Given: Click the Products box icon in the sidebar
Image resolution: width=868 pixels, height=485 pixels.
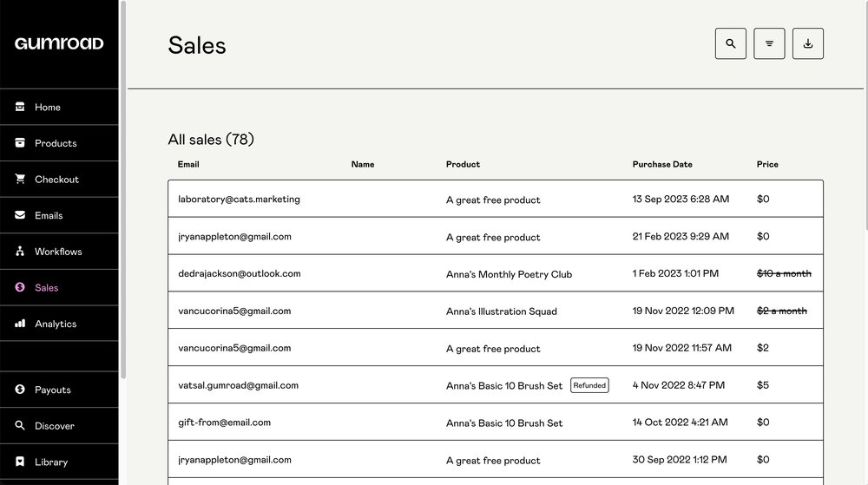Looking at the screenshot, I should pyautogui.click(x=20, y=142).
